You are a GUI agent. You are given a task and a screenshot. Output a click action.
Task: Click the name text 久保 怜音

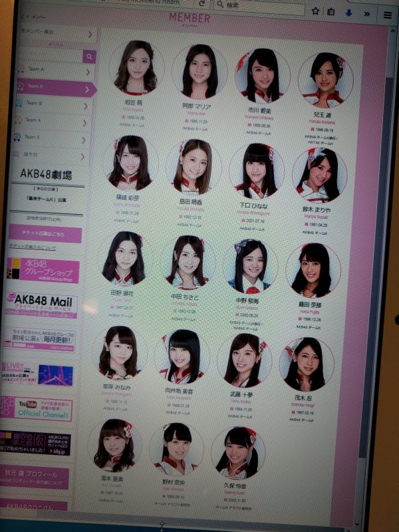tap(235, 486)
